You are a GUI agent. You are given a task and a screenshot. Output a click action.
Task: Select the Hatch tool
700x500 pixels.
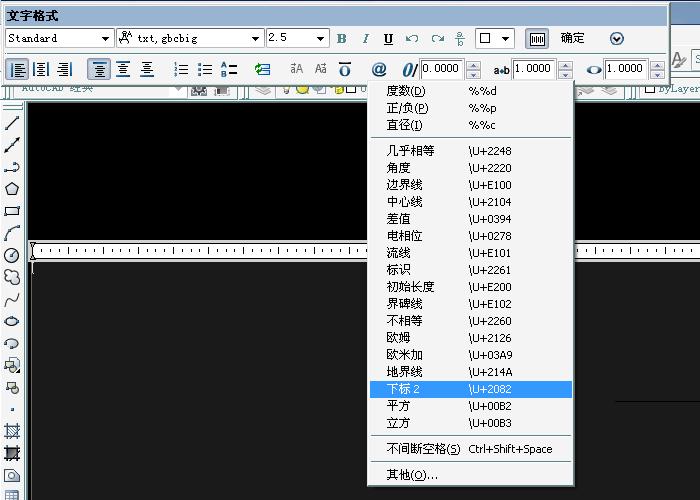[x=12, y=431]
